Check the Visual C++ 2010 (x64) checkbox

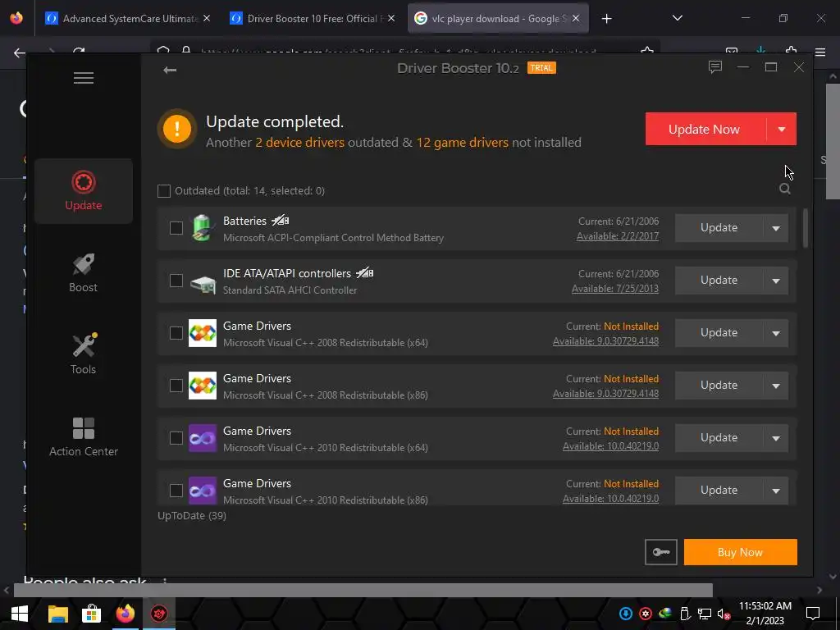tap(176, 438)
